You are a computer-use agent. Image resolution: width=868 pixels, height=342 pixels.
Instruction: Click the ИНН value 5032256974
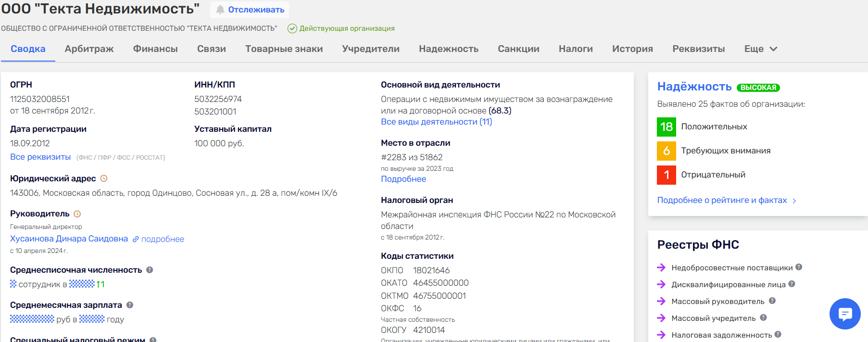click(x=218, y=99)
